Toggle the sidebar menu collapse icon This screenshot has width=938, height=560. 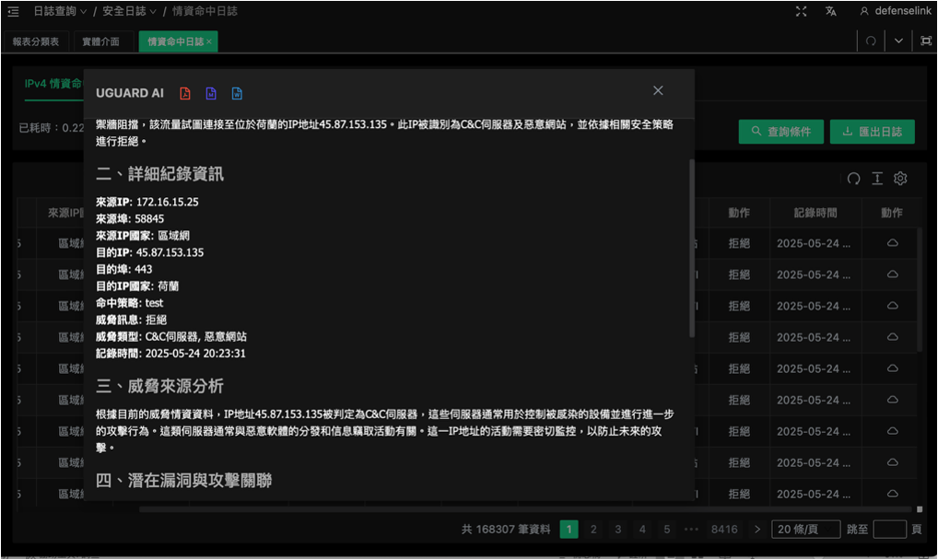13,11
